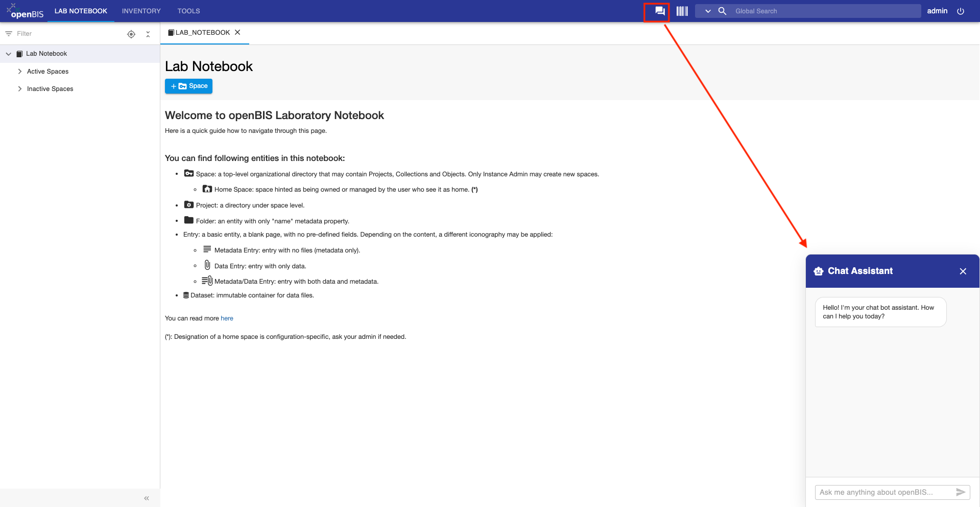Open search type dropdown arrow
Screen dimensions: 980x507
coord(708,11)
